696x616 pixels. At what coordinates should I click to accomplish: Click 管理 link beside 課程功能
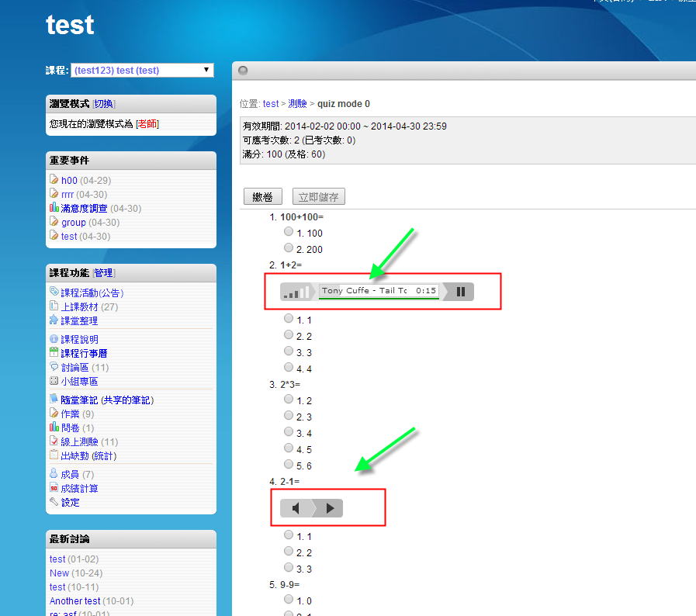click(103, 273)
